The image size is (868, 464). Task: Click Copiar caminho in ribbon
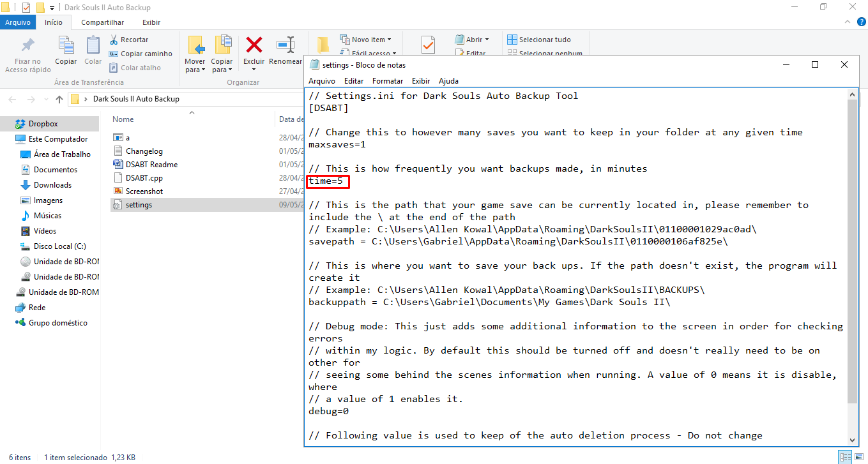[141, 54]
